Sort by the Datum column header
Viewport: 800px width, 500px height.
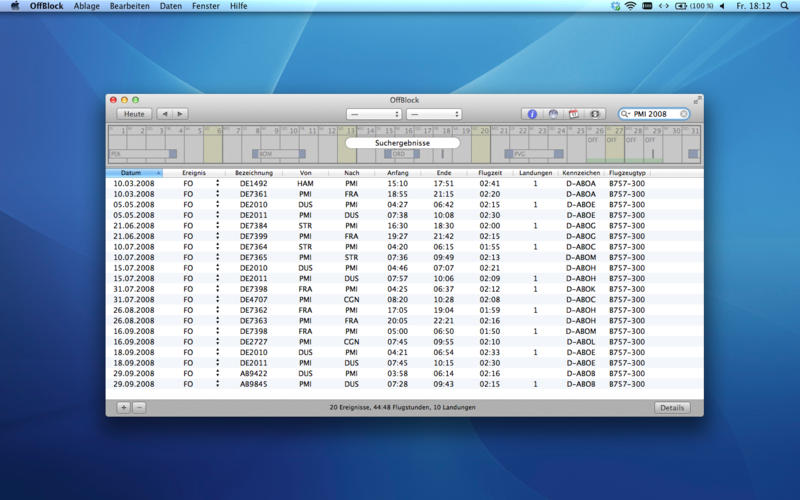134,173
